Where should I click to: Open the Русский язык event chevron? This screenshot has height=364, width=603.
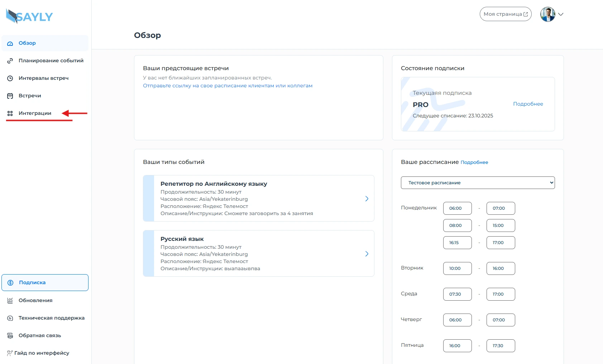(x=367, y=254)
